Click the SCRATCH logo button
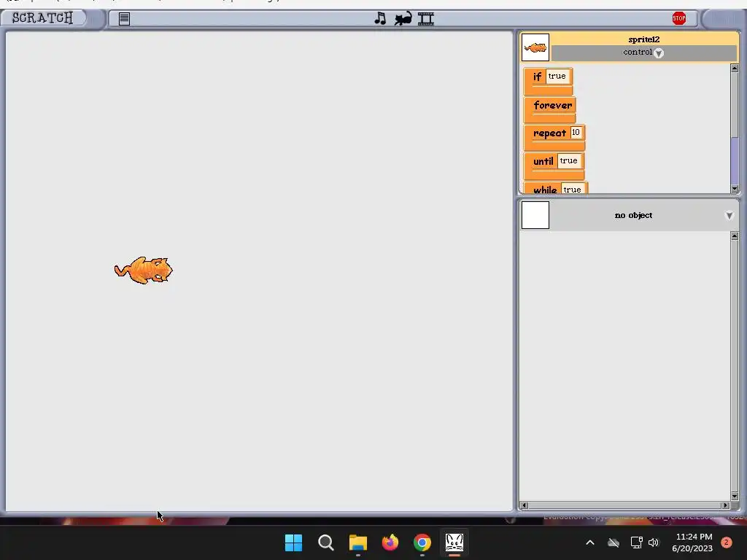The width and height of the screenshot is (747, 560). (x=43, y=18)
